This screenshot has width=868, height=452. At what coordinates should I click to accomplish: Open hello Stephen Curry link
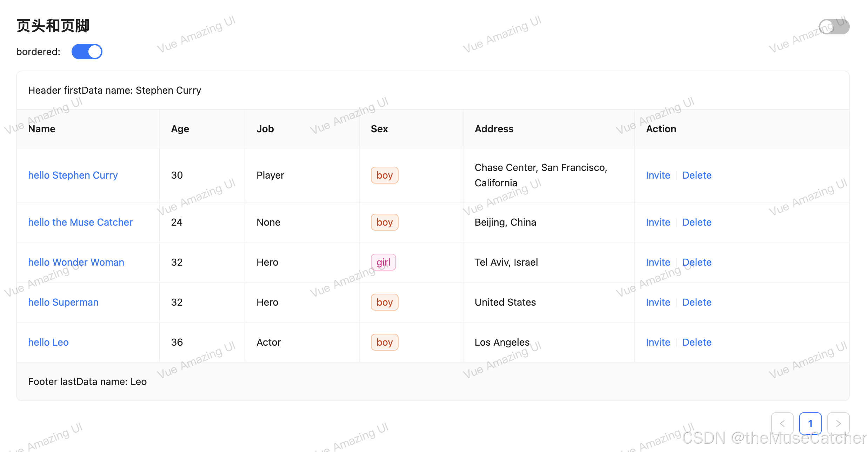(x=73, y=175)
